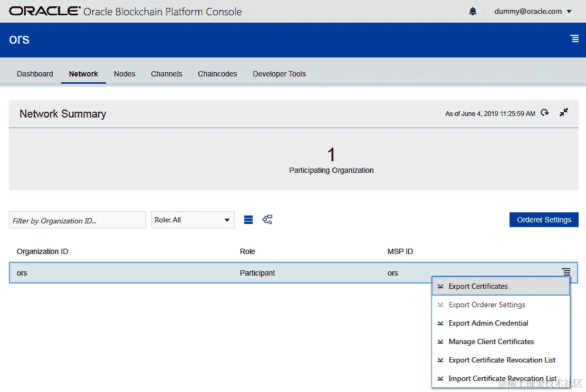Screen dimensions: 586x392
Task: Collapse the Network Summary panel
Action: click(x=563, y=112)
